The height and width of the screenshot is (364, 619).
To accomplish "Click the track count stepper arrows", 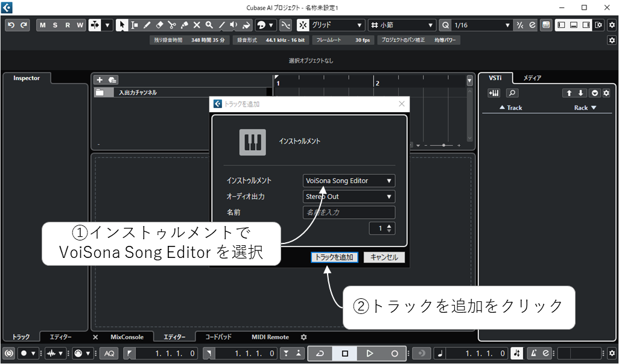I will (x=389, y=228).
